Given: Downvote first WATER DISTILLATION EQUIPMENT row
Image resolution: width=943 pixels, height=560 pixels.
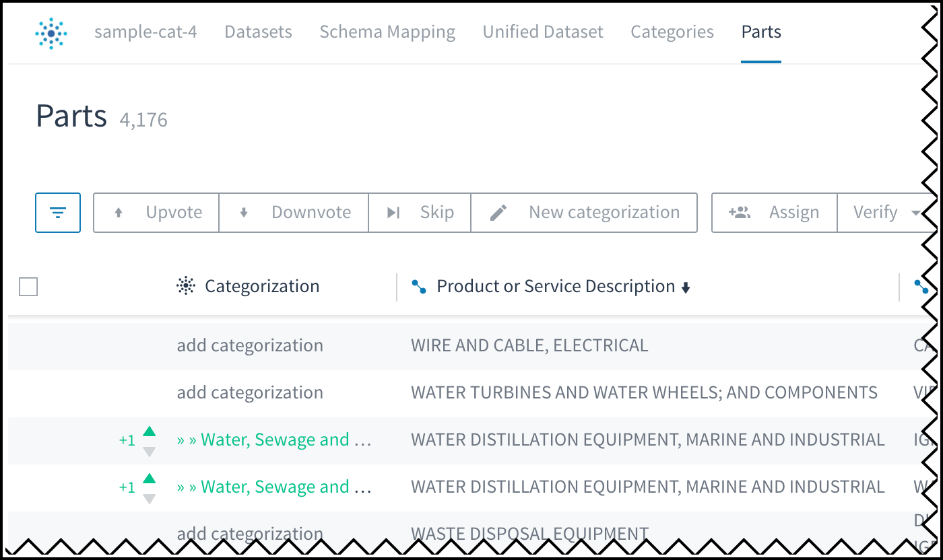Looking at the screenshot, I should click(150, 452).
